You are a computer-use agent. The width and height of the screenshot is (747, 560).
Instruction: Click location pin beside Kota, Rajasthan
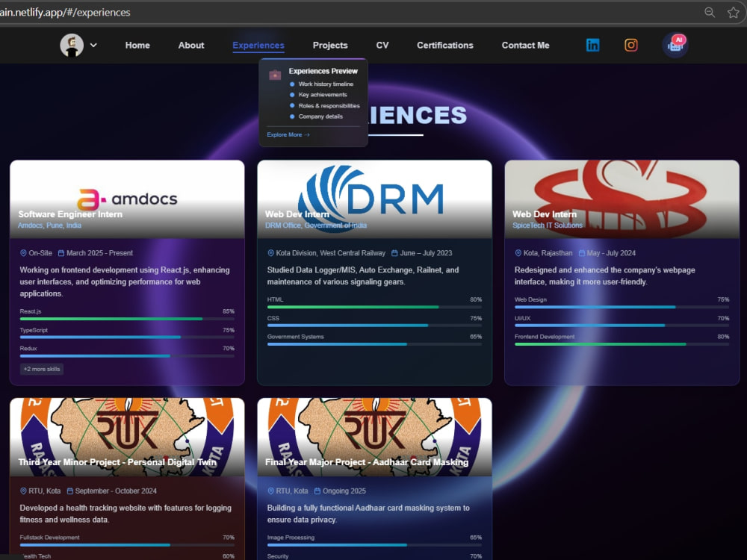click(x=518, y=253)
